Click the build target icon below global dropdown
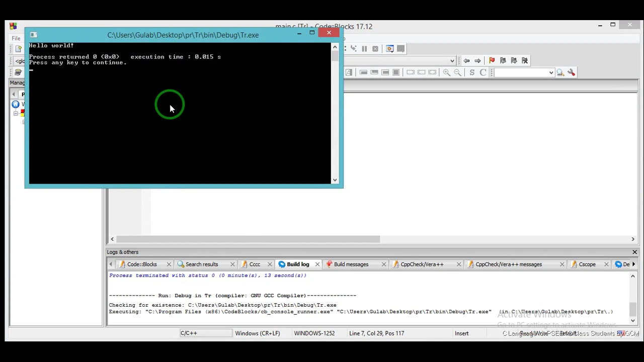 coord(18,73)
